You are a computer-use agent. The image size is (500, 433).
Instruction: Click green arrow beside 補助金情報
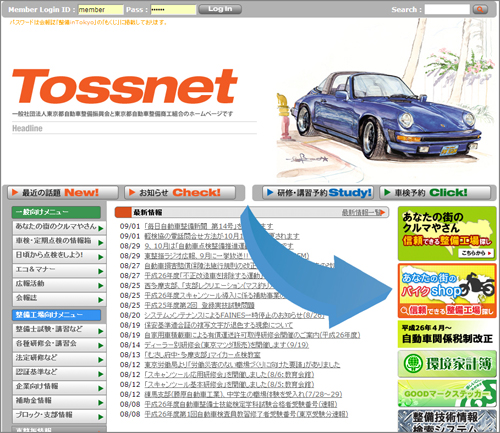(101, 403)
